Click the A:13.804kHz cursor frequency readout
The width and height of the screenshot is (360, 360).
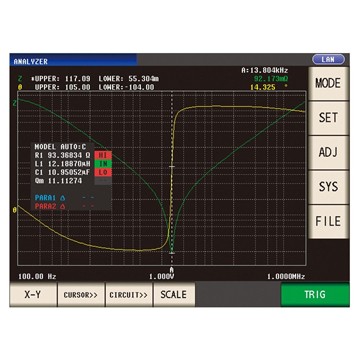[265, 70]
